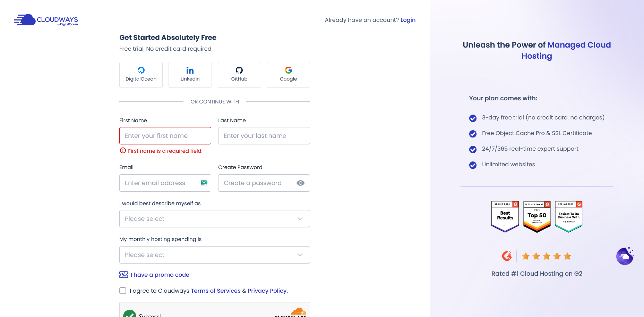Click the G2 Best Results badge
Viewport: 644px width, 317px height.
click(505, 217)
